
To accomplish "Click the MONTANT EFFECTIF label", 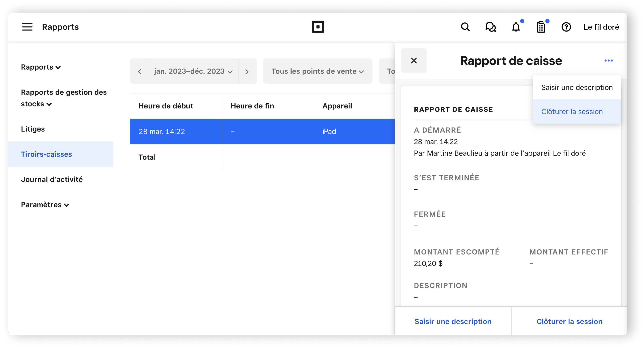I will pos(568,252).
